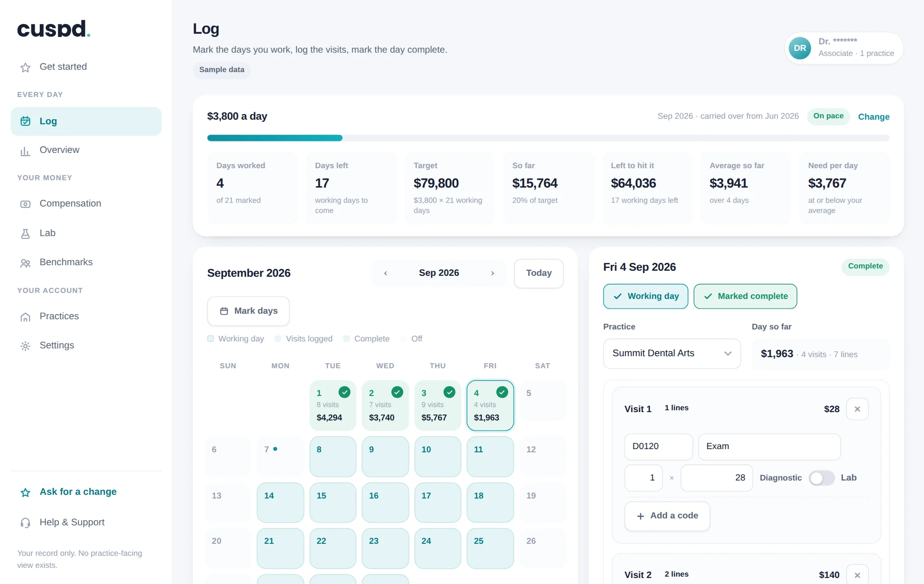Click the gear icon beside Settings
Viewport: 924px width, 584px height.
[x=25, y=346]
